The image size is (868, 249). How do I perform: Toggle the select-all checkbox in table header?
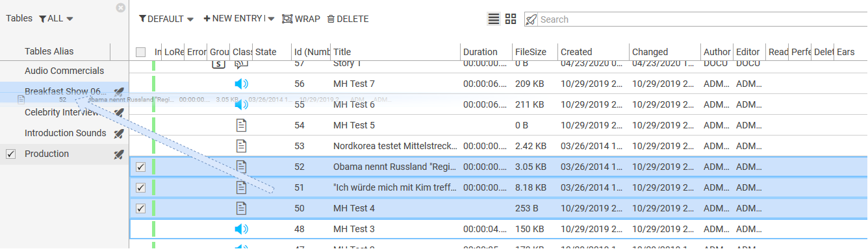(140, 52)
